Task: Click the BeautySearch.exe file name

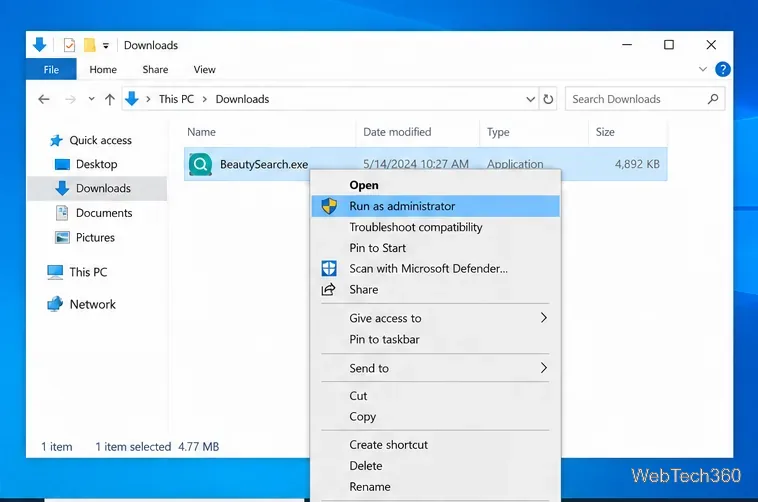Action: click(x=264, y=164)
